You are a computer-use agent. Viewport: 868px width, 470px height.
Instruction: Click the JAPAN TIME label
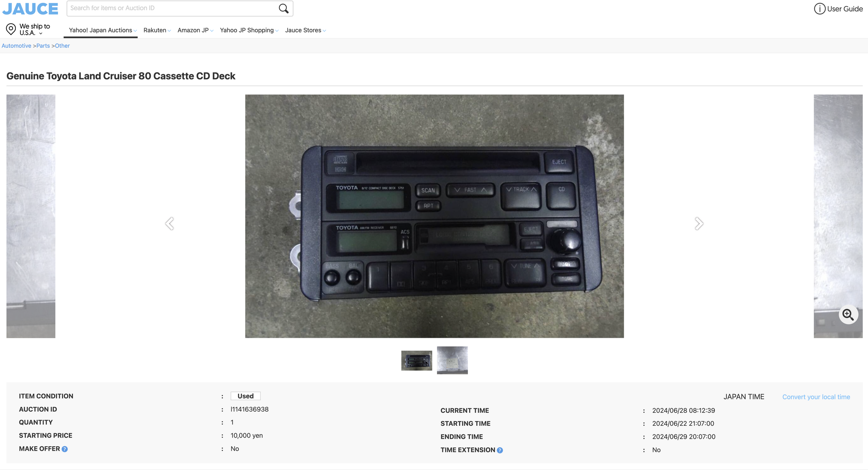click(x=744, y=397)
